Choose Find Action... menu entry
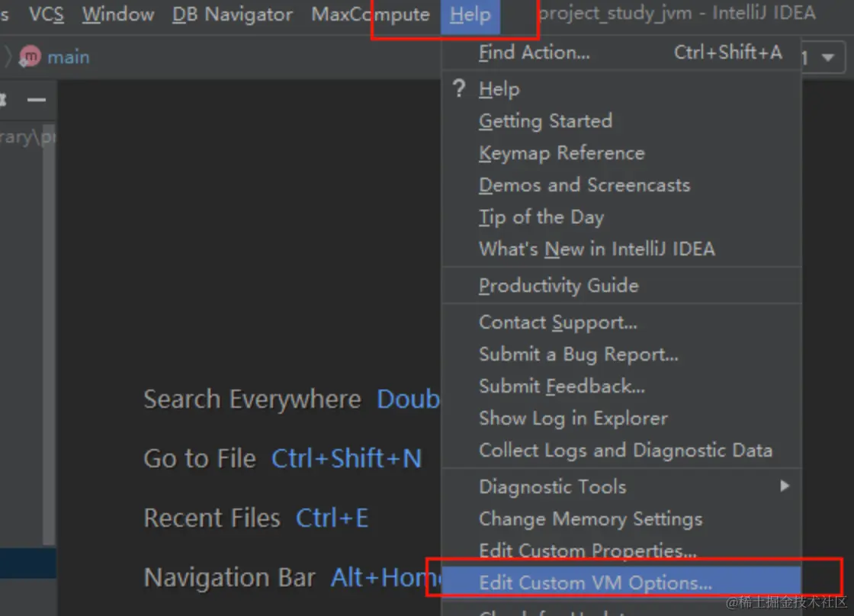The image size is (854, 616). tap(621, 53)
